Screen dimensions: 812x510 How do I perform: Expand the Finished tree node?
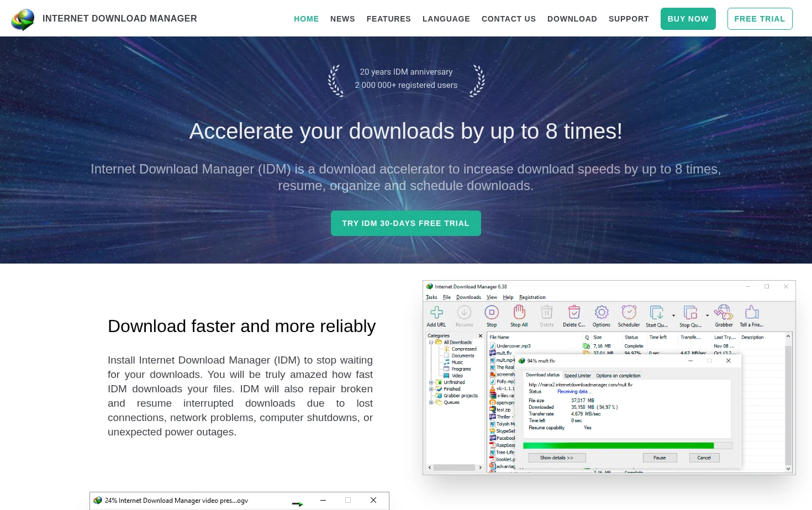click(431, 389)
